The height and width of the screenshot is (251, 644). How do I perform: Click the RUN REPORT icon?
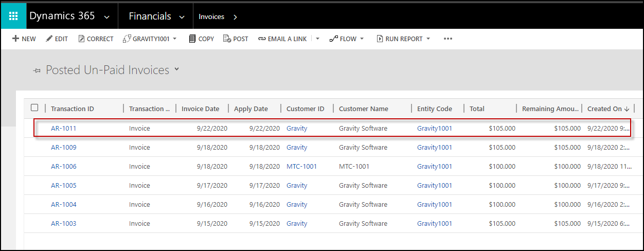[x=380, y=39]
